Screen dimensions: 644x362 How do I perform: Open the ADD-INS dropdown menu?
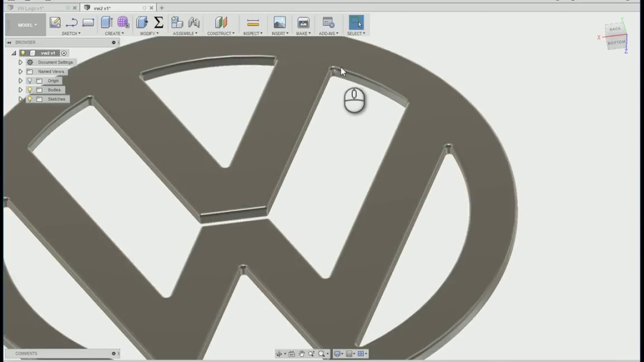328,34
